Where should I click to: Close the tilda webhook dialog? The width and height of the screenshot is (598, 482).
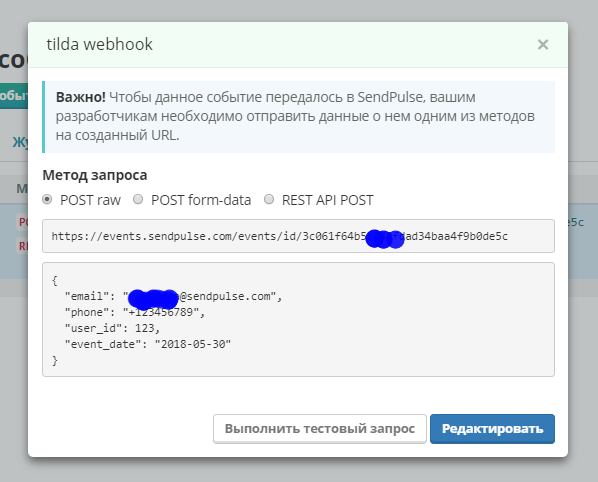543,45
